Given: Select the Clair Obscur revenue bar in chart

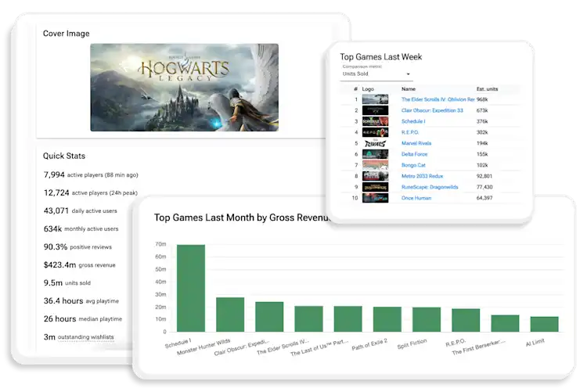Looking at the screenshot, I should [x=269, y=317].
